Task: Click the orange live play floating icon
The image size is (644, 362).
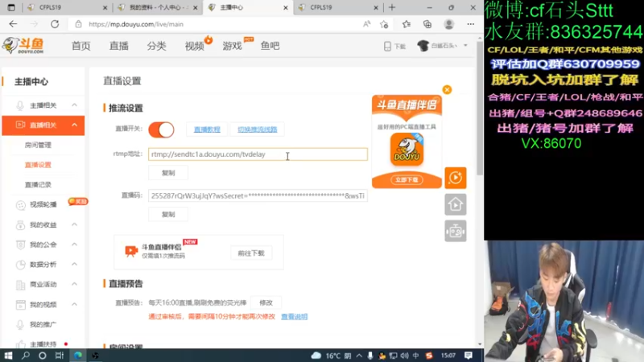Action: coord(456,178)
